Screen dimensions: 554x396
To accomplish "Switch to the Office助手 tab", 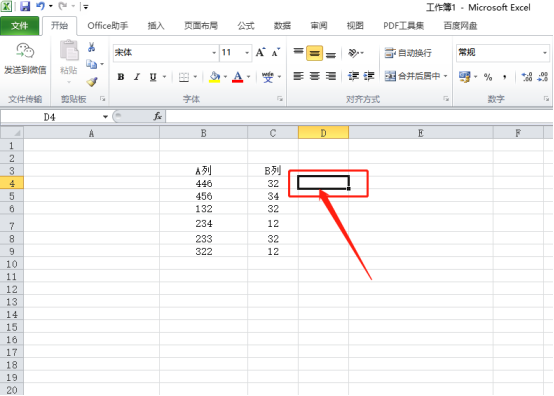I will 108,25.
